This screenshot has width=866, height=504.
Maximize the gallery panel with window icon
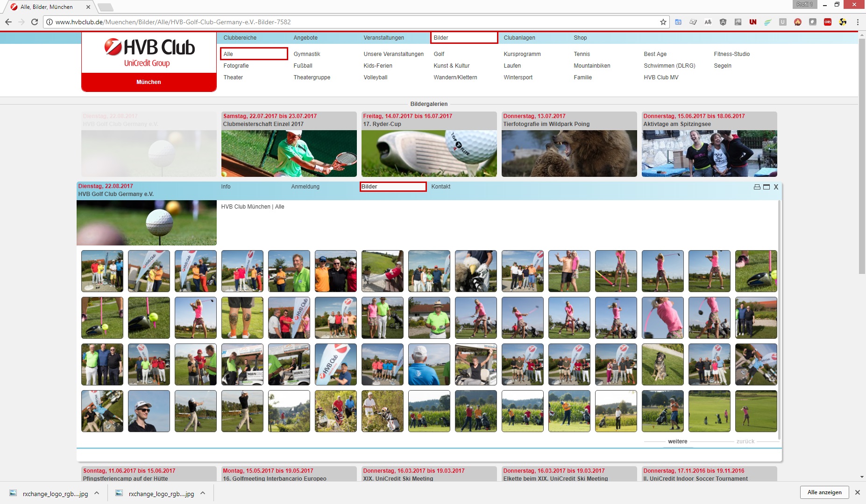(x=767, y=187)
